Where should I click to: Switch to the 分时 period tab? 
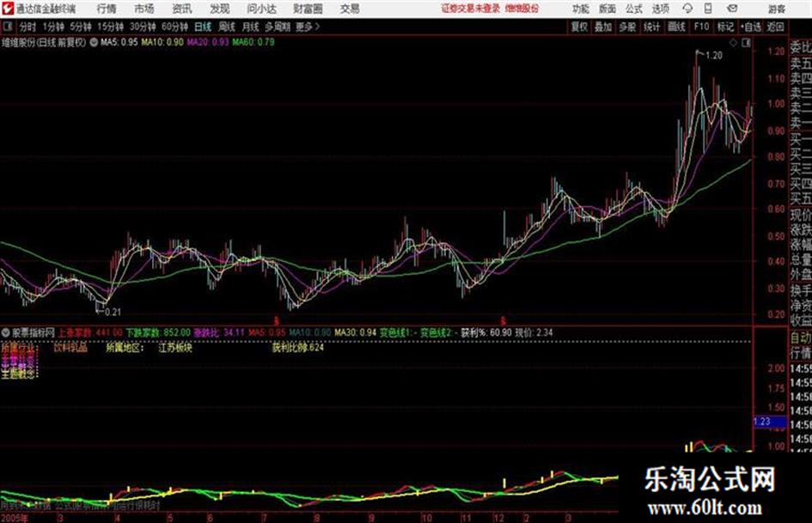click(27, 27)
